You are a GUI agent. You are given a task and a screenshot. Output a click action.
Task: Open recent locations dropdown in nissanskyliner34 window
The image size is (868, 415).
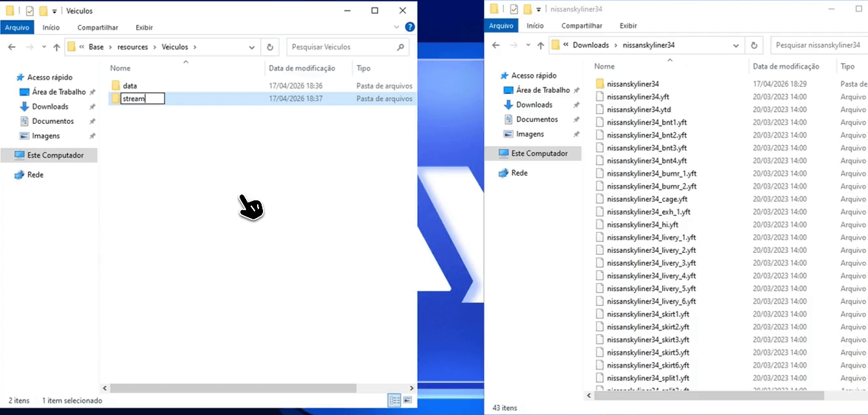click(528, 45)
